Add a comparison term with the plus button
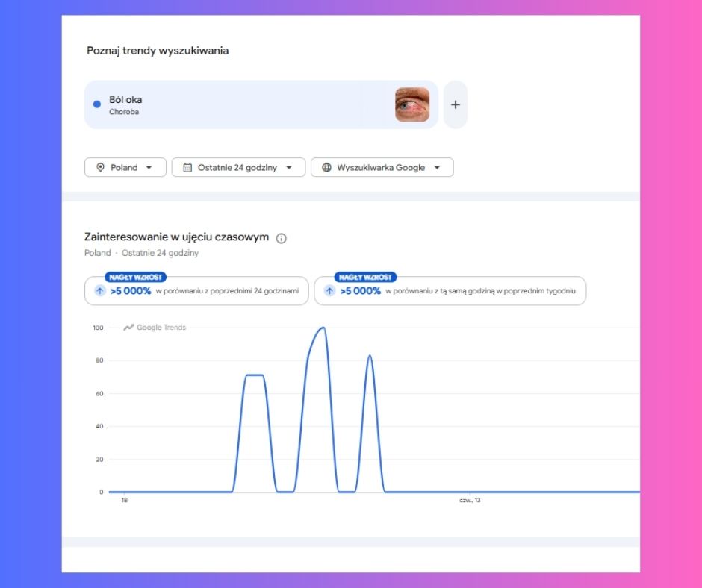This screenshot has height=588, width=702. (x=456, y=104)
